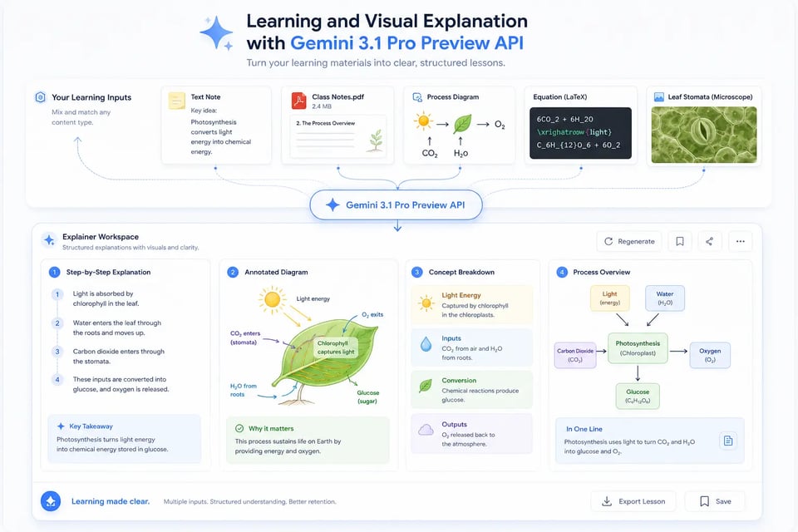
Task: Click the Water (H₂O) flowchart node
Action: pos(665,298)
